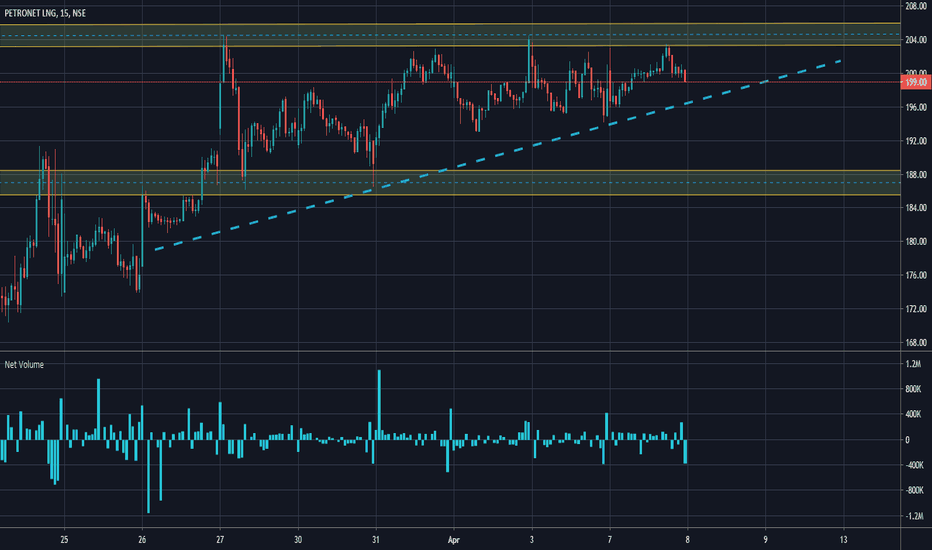Click the date label 27 on time axis
Image resolution: width=932 pixels, height=550 pixels.
(x=220, y=540)
